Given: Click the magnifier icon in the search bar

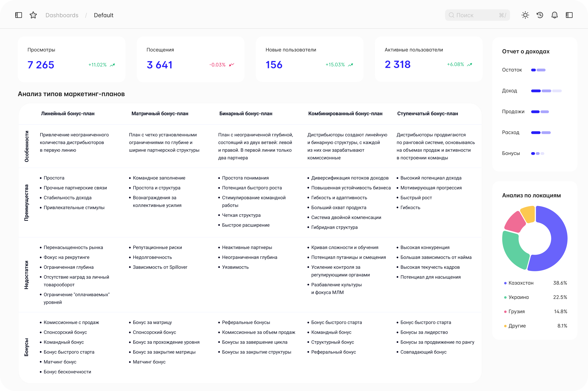Looking at the screenshot, I should 452,15.
